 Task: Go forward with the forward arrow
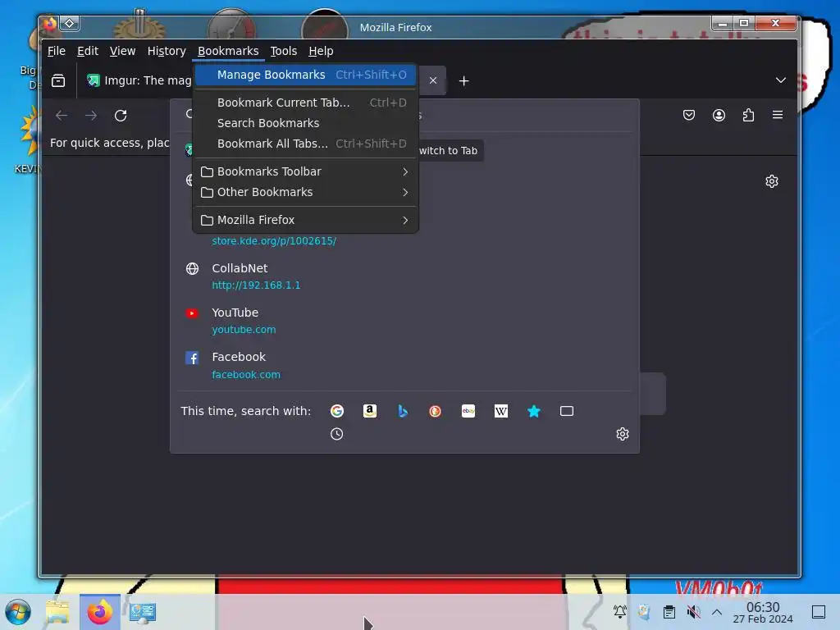pos(91,115)
